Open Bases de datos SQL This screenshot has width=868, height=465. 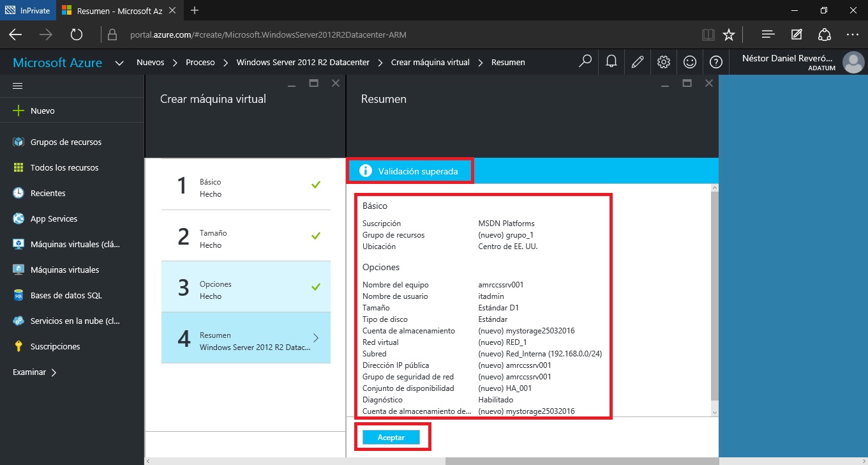(x=66, y=295)
